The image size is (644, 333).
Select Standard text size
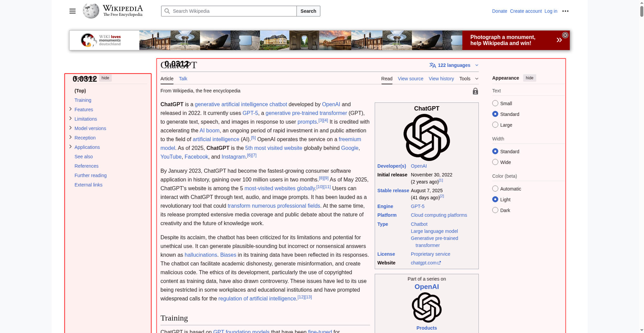(495, 114)
